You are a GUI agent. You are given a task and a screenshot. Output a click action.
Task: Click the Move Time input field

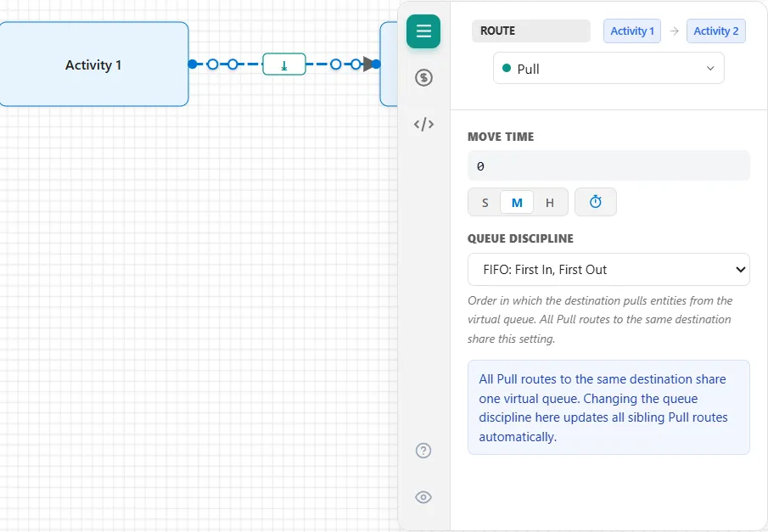coord(608,166)
